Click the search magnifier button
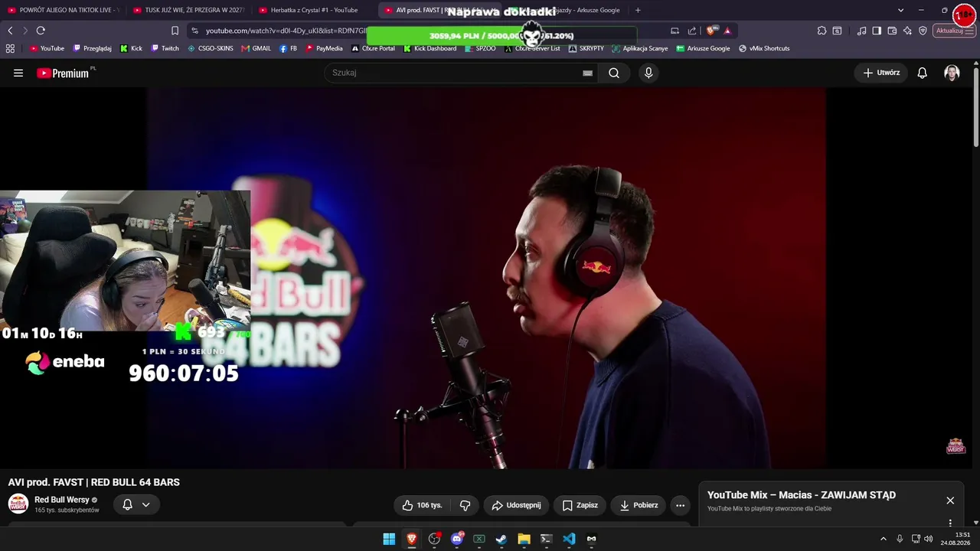Image resolution: width=980 pixels, height=551 pixels. 614,73
